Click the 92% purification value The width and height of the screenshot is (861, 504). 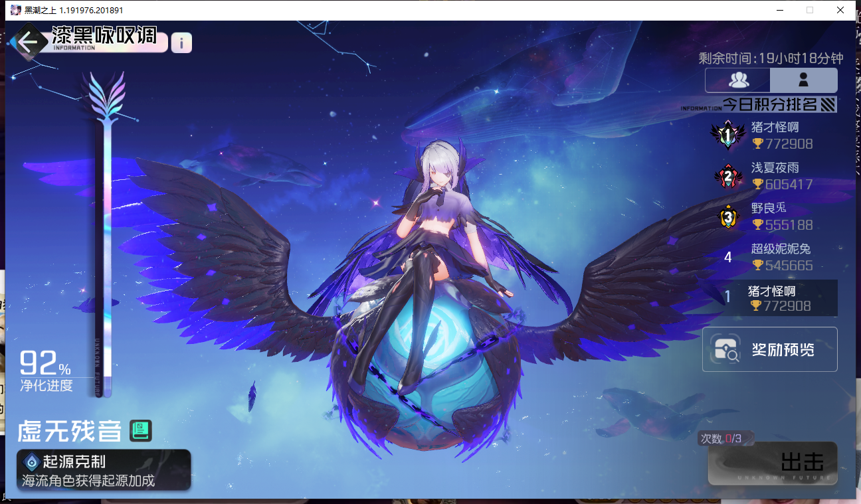tap(45, 364)
